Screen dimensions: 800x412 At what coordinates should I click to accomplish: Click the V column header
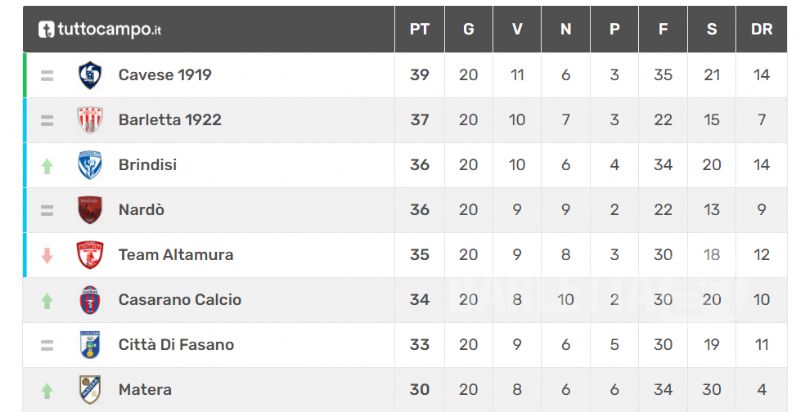click(517, 29)
